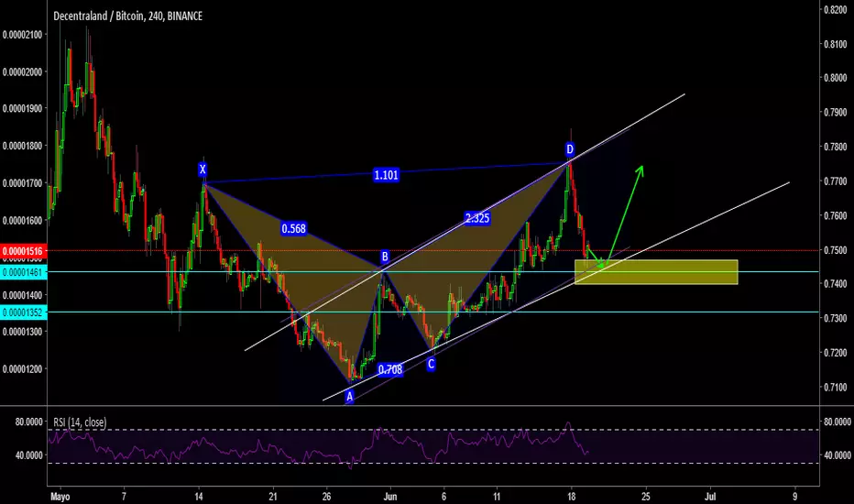
Task: Select the cyan 0.00001352 price level label
Action: (x=24, y=312)
